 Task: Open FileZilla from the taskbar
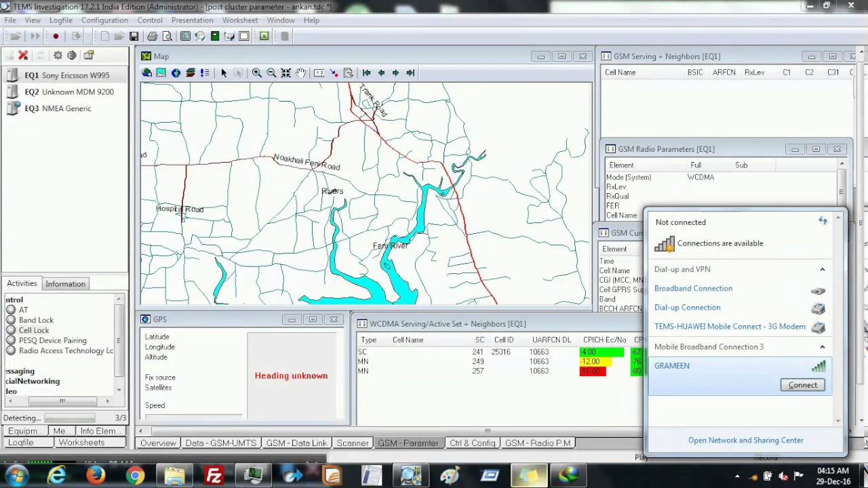[x=214, y=476]
